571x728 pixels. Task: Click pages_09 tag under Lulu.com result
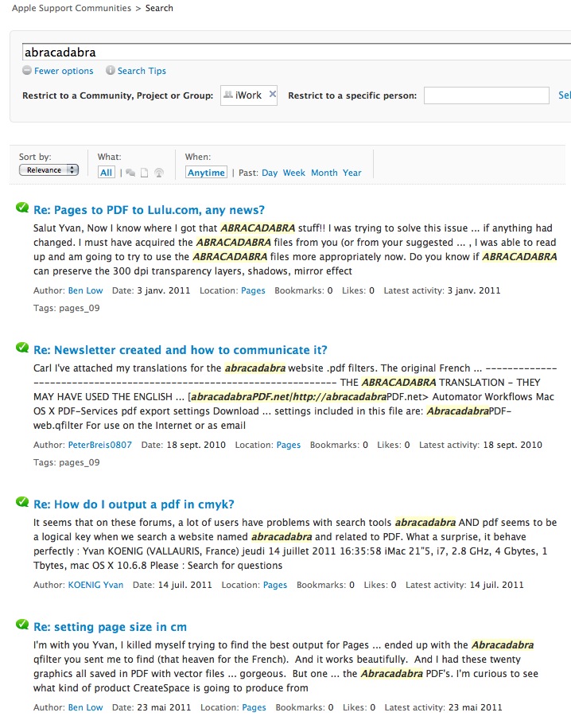pyautogui.click(x=79, y=308)
